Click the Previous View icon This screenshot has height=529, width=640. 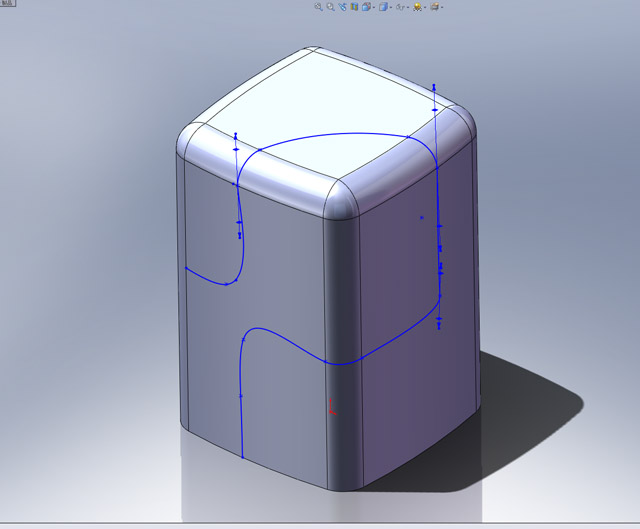coord(342,6)
